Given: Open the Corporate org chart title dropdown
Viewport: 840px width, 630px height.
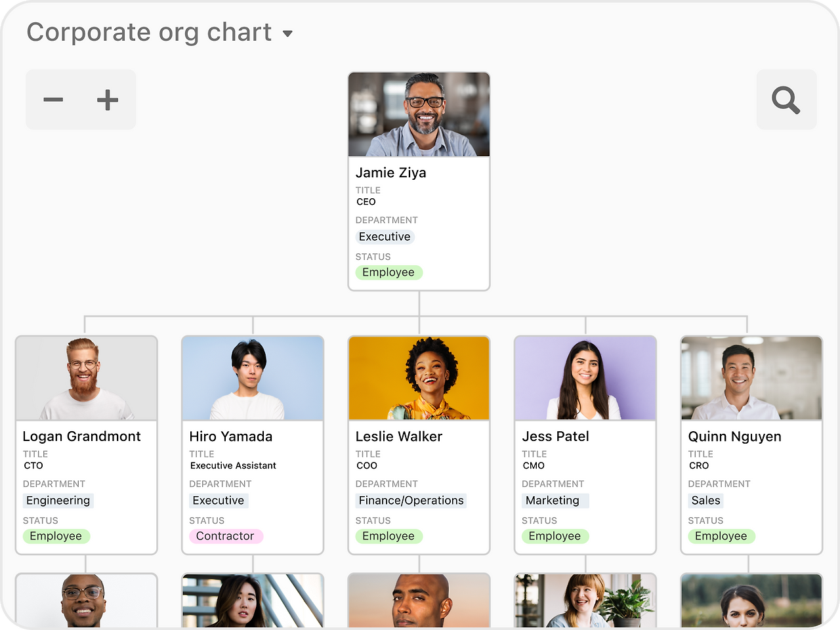Looking at the screenshot, I should pos(287,33).
